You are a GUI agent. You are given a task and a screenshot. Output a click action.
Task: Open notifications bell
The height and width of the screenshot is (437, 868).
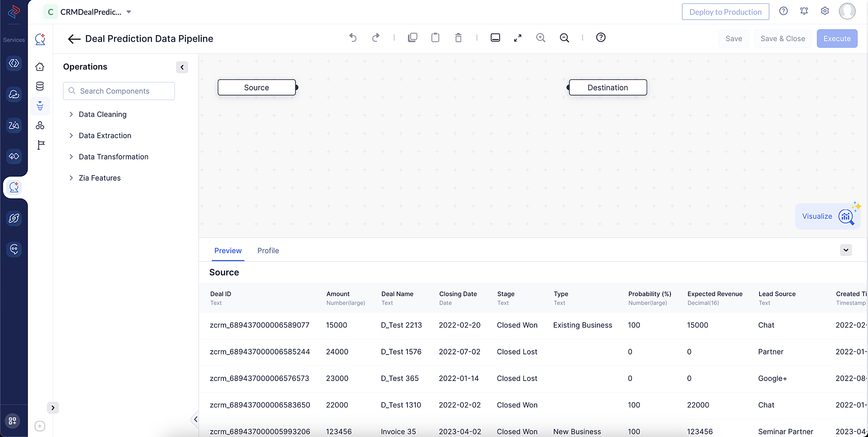[x=804, y=11]
